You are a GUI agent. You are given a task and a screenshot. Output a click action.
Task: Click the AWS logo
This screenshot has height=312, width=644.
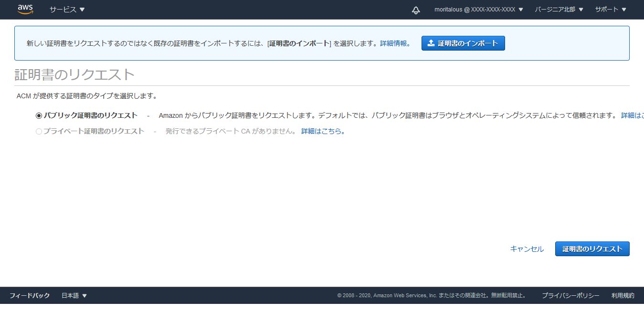point(25,10)
